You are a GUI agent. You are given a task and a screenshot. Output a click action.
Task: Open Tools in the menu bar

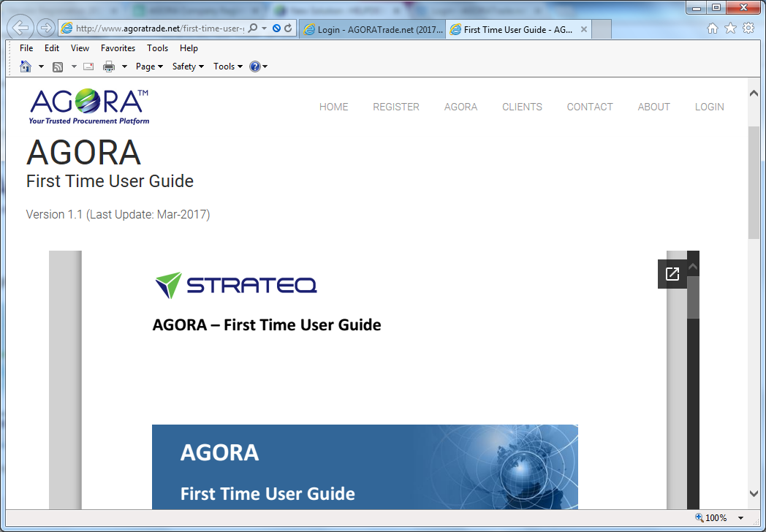tap(157, 48)
